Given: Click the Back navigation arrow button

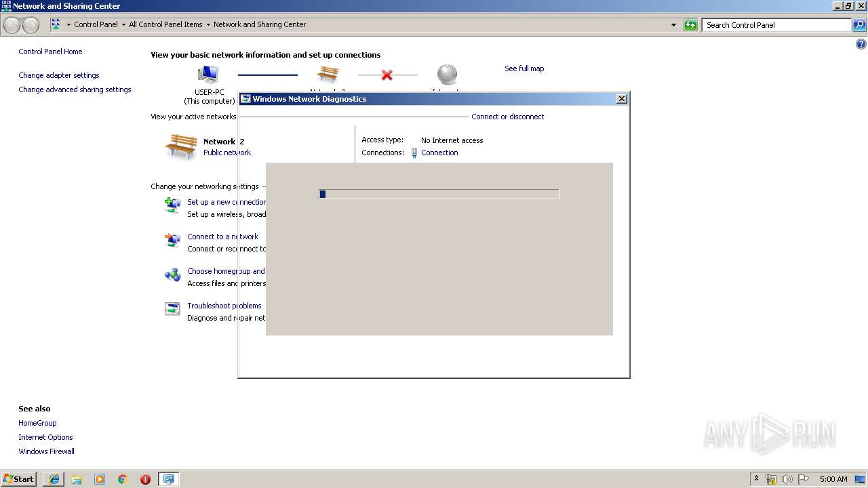Looking at the screenshot, I should pyautogui.click(x=12, y=25).
